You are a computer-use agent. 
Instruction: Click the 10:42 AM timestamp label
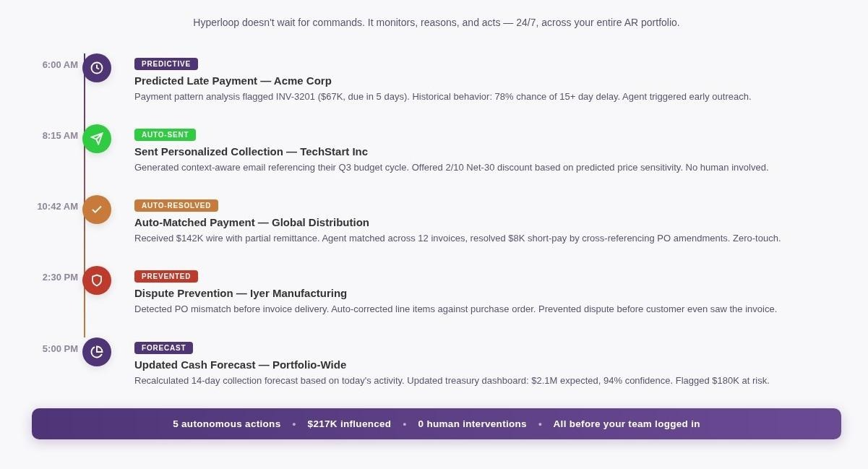(x=58, y=206)
